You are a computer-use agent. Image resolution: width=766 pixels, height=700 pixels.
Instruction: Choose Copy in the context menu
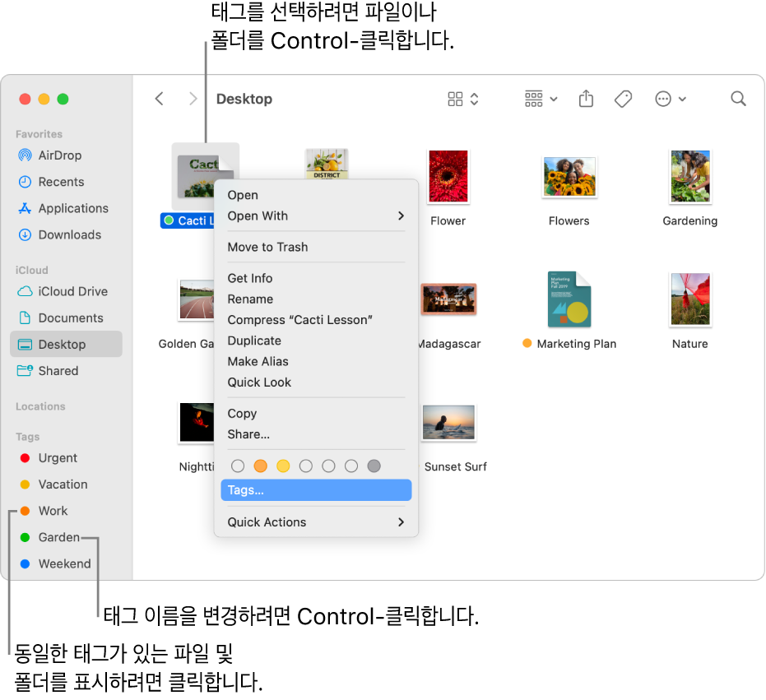[x=316, y=414]
